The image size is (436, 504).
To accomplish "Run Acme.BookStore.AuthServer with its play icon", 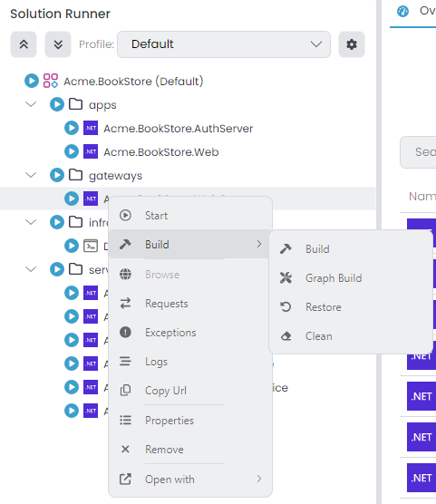I will [x=72, y=128].
